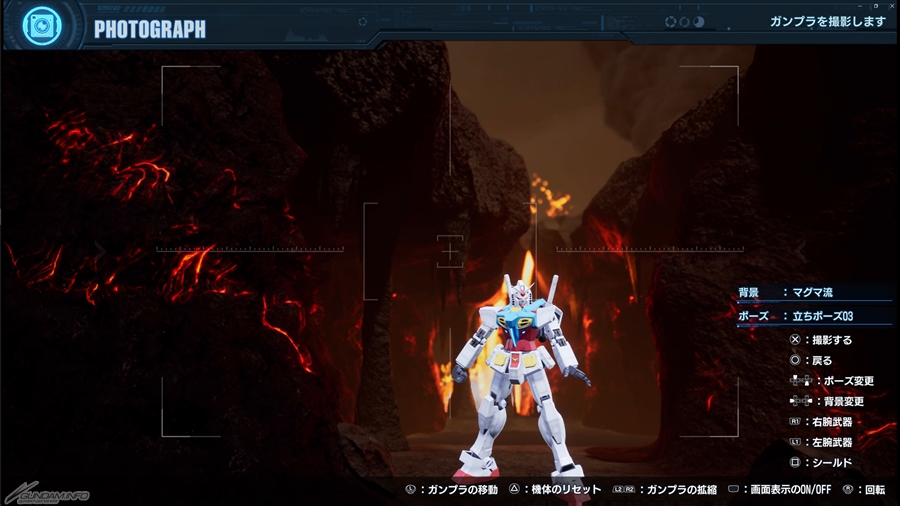The image size is (900, 506).
Task: Click the right arrow at viewfinder edge
Action: (x=801, y=251)
